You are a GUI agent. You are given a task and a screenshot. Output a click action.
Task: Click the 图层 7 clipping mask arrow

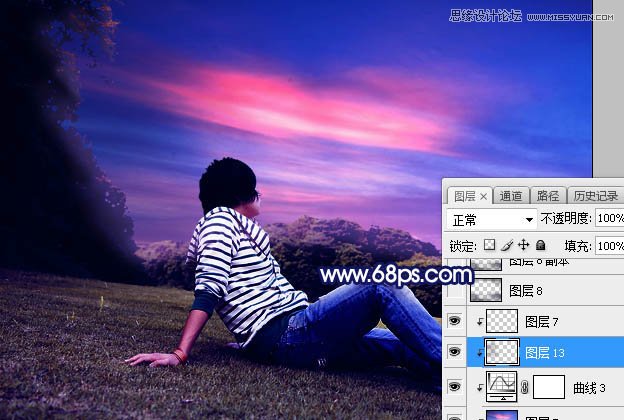tap(480, 322)
